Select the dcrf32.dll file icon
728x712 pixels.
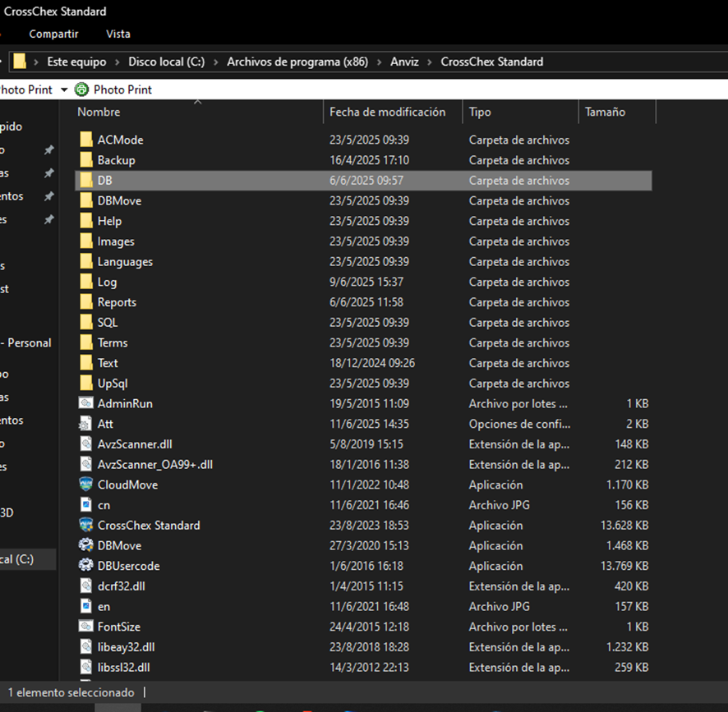pyautogui.click(x=86, y=586)
